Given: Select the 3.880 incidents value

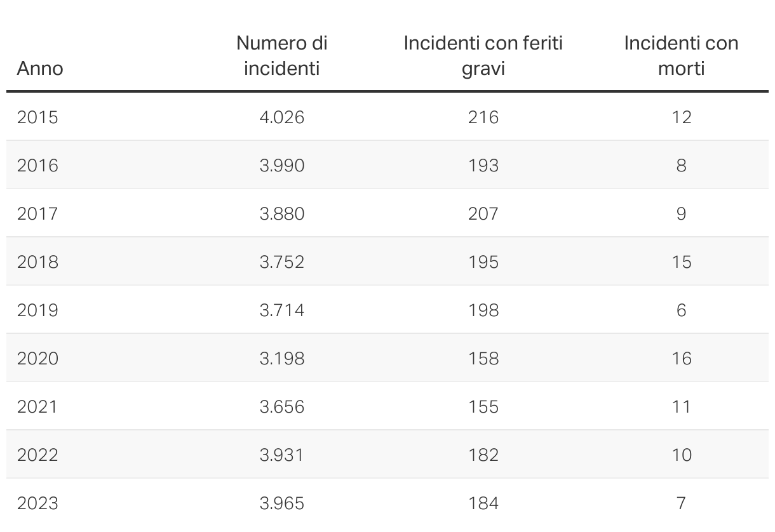Looking at the screenshot, I should 281,214.
